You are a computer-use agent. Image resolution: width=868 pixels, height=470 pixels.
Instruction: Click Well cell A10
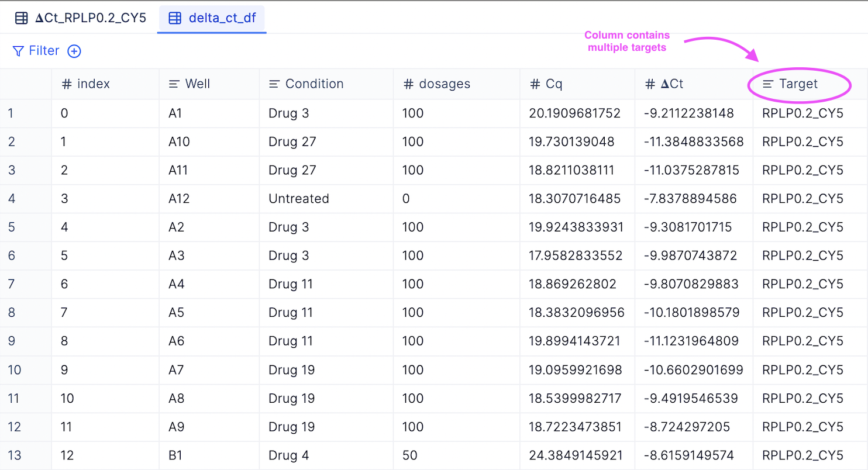pos(209,142)
